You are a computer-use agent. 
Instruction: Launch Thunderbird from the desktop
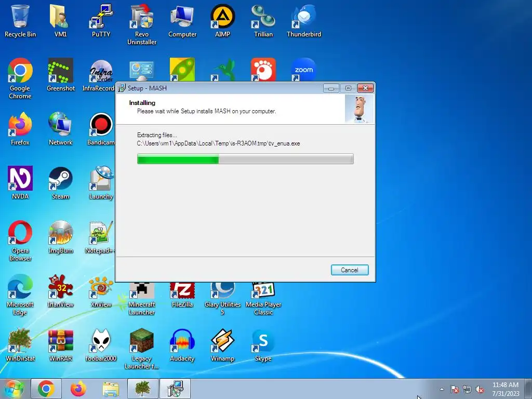click(x=303, y=20)
